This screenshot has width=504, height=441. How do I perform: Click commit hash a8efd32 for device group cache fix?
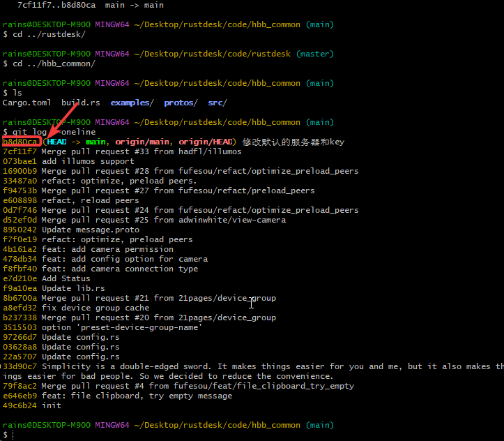tap(20, 308)
